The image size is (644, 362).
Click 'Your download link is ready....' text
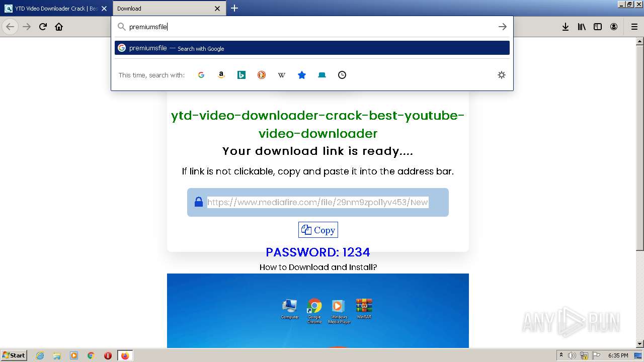318,151
